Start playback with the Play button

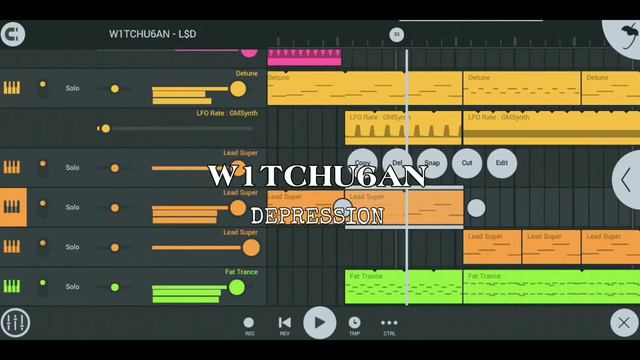pyautogui.click(x=320, y=322)
